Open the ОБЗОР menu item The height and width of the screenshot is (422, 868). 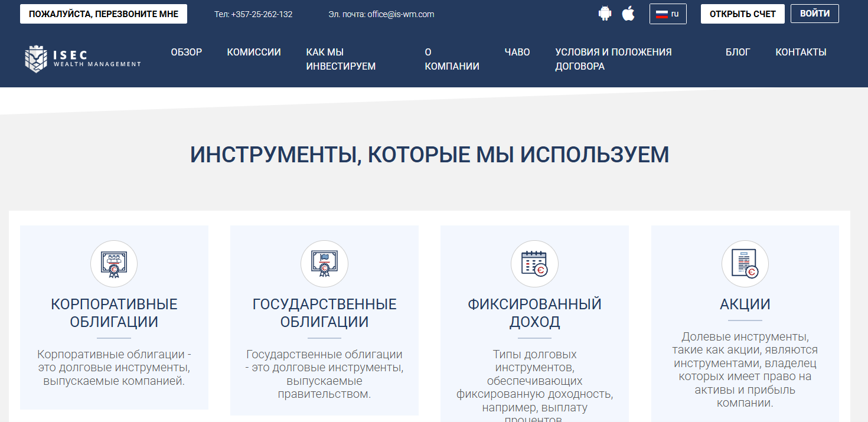coord(186,52)
